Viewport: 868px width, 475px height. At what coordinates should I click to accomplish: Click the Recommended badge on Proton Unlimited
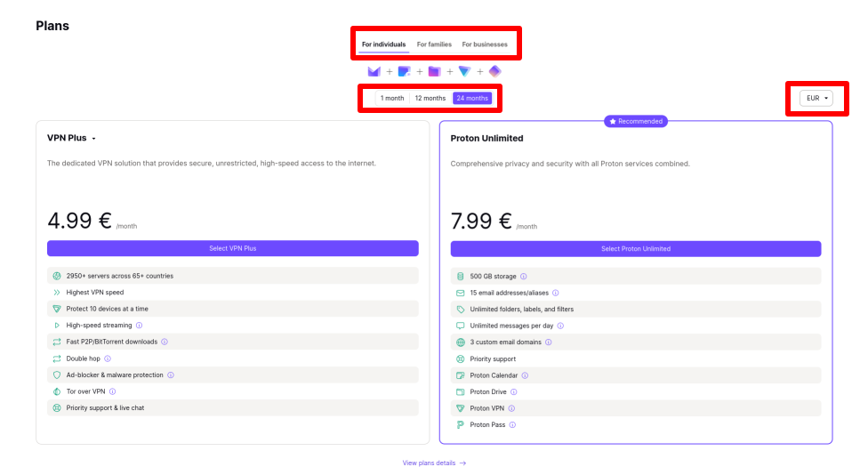pos(636,121)
